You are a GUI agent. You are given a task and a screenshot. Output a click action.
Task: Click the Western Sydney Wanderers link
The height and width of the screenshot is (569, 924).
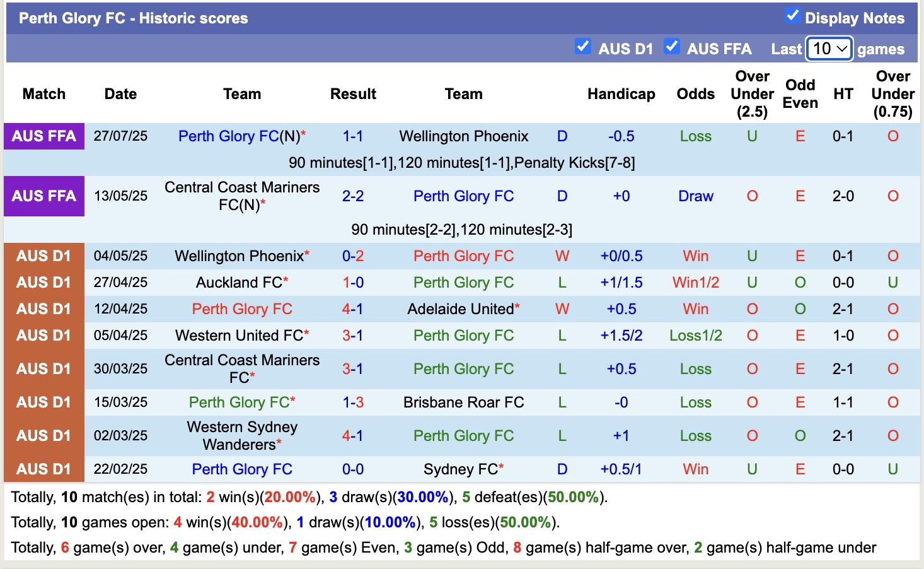click(242, 435)
